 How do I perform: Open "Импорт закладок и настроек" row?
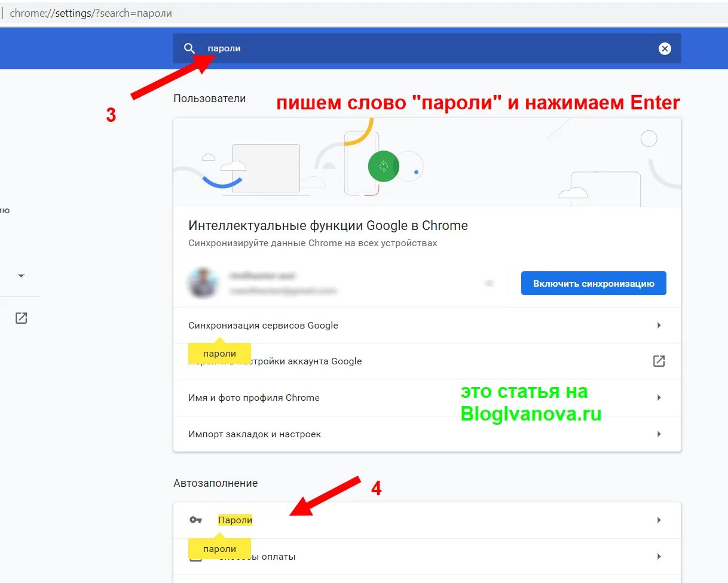[x=427, y=434]
